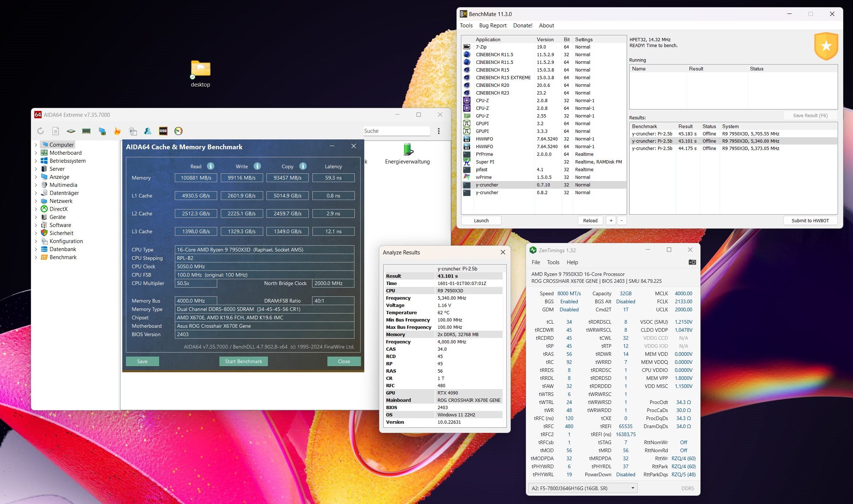Expand the Netzwerk tree node
Viewport: 853px width, 504px height.
[x=36, y=201]
